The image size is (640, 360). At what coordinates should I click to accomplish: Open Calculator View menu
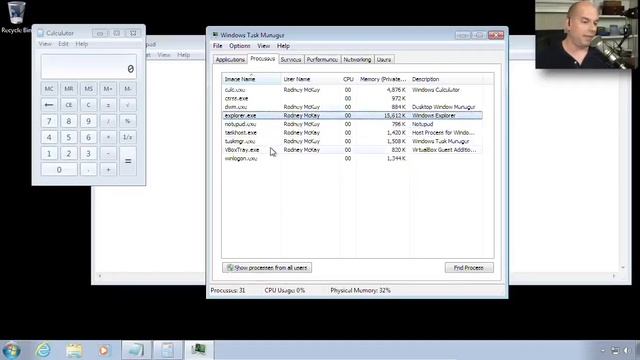tap(45, 44)
